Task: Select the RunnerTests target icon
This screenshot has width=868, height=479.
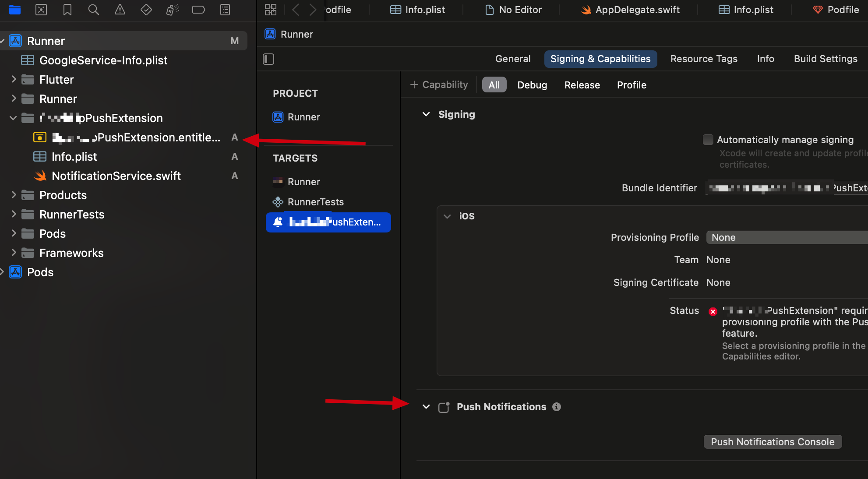Action: 278,202
